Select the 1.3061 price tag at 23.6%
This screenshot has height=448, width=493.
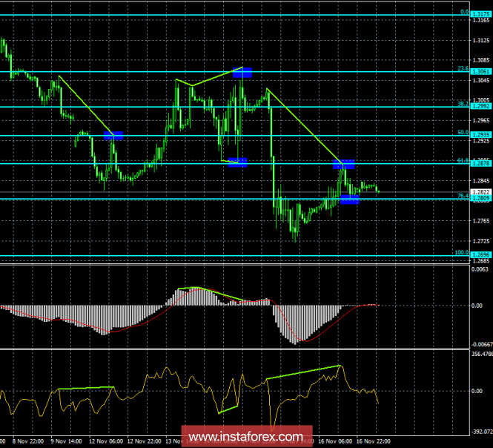tap(480, 71)
